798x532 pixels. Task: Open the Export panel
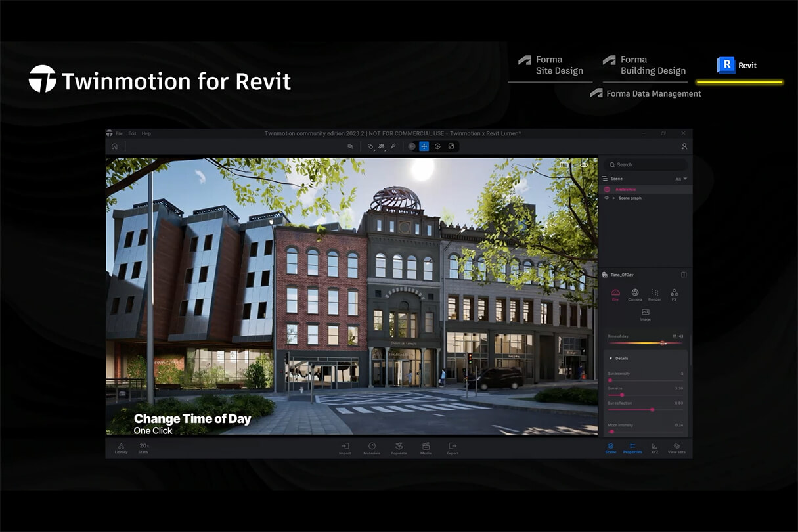click(453, 449)
